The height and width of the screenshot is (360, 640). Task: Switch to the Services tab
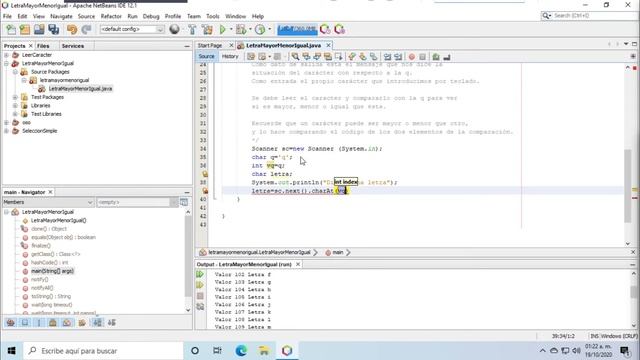pyautogui.click(x=73, y=46)
